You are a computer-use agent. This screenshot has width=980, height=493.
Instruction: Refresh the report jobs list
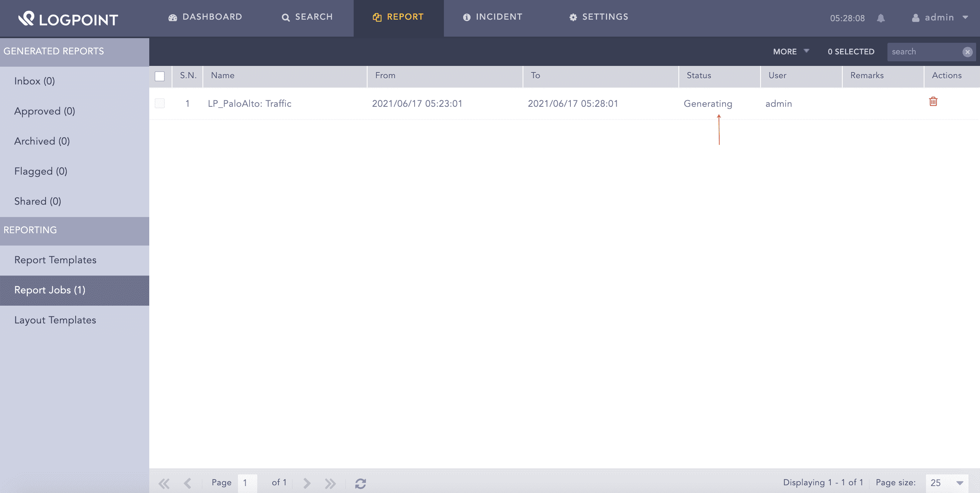pos(360,483)
